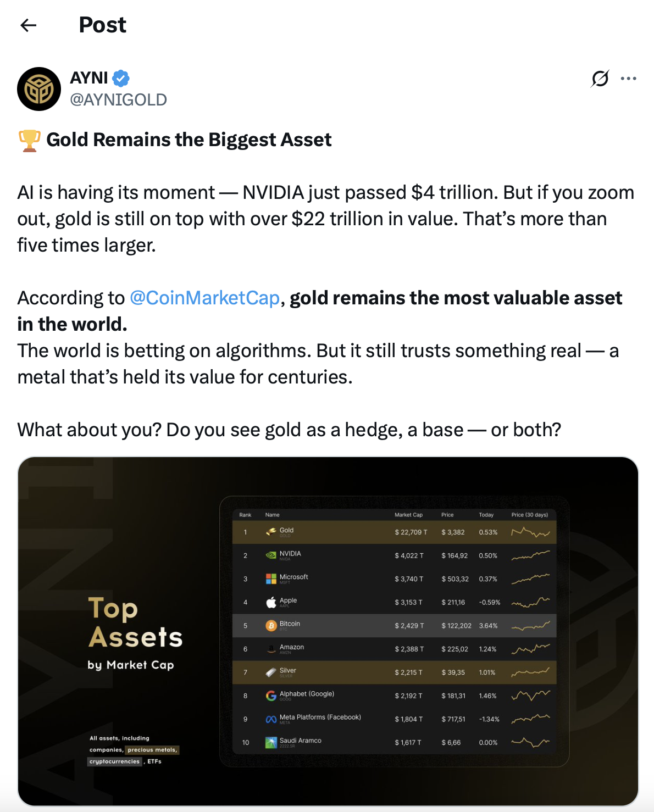Click the Apple logo in table

[271, 602]
